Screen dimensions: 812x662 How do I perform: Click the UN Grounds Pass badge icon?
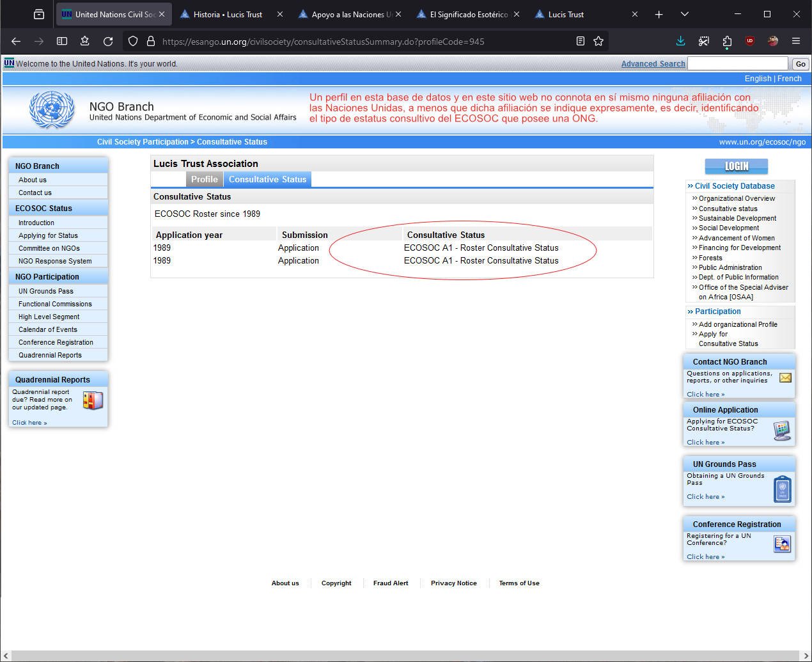782,489
